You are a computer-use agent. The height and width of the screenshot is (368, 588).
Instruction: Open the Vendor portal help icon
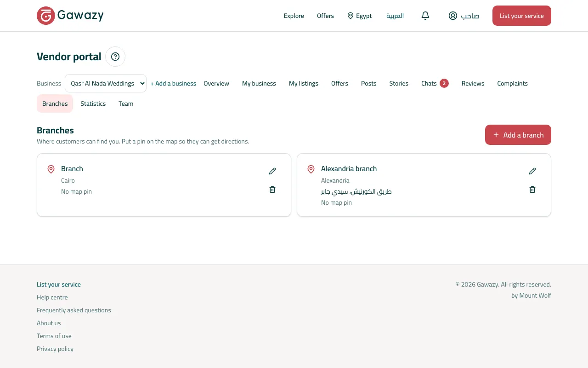(115, 57)
